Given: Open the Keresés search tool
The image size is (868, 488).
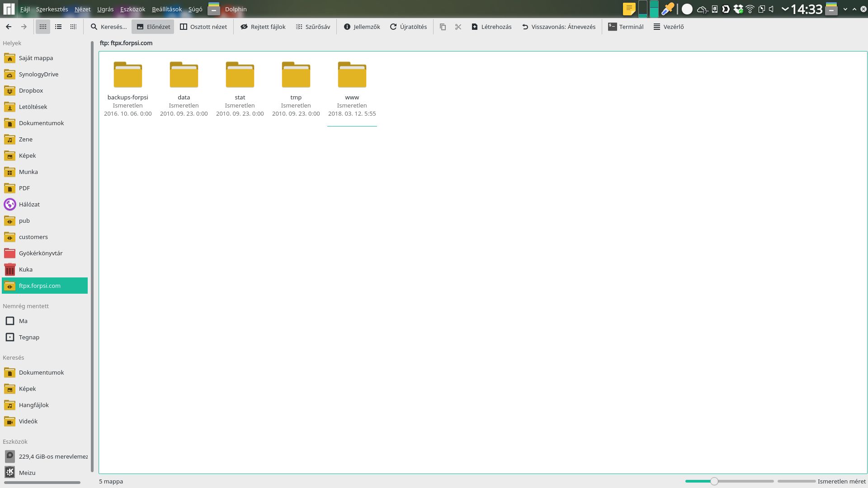Looking at the screenshot, I should [108, 27].
